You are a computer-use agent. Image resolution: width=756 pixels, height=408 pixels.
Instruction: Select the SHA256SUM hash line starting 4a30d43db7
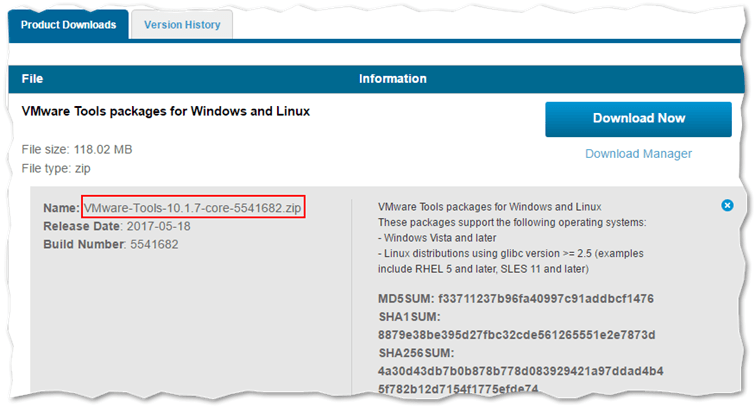521,371
